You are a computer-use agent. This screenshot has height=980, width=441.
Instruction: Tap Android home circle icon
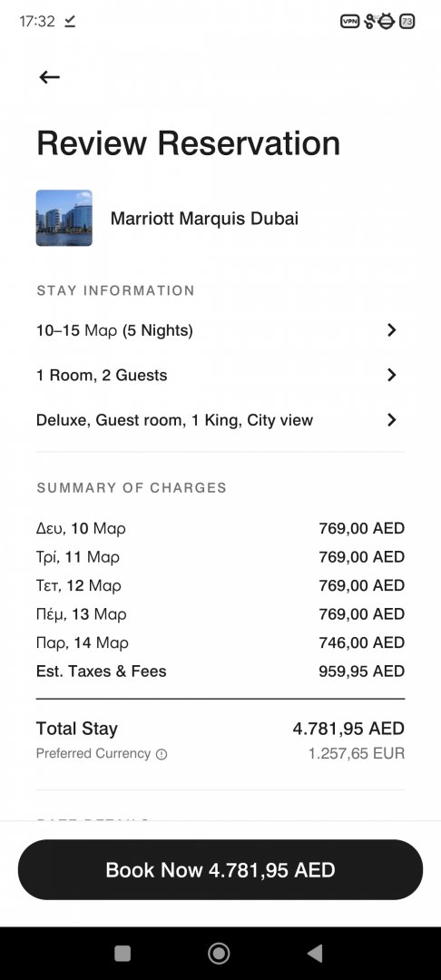coord(219,953)
